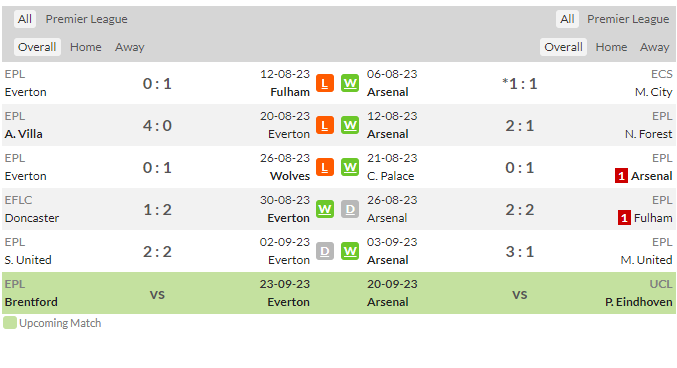Click the D badge for S. United vs Everton
Screen dimensions: 677x368
(x=325, y=251)
